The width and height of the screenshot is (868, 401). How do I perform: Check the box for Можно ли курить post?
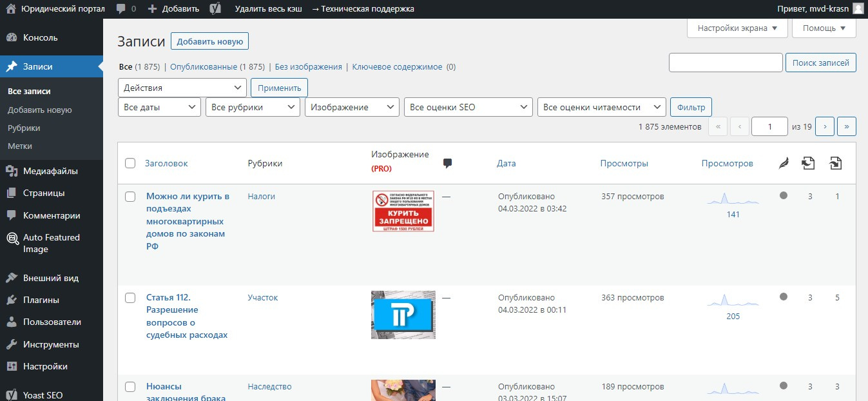point(130,196)
